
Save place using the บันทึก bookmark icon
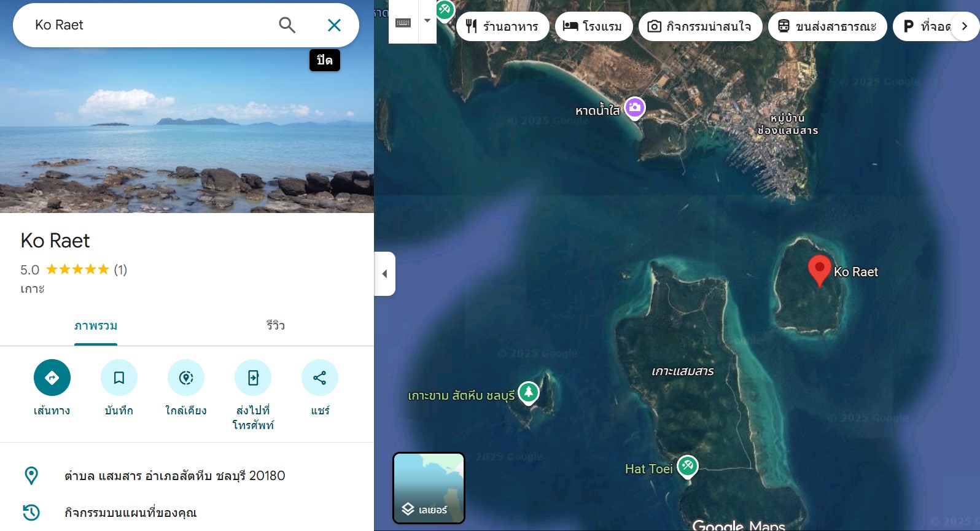(x=119, y=378)
